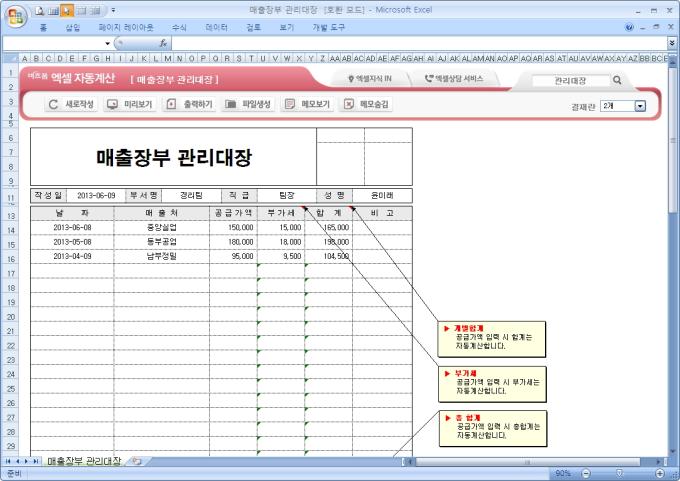Screen dimensions: 680x481
Task: Click the insert new worksheet tab icon
Action: pyautogui.click(x=137, y=461)
